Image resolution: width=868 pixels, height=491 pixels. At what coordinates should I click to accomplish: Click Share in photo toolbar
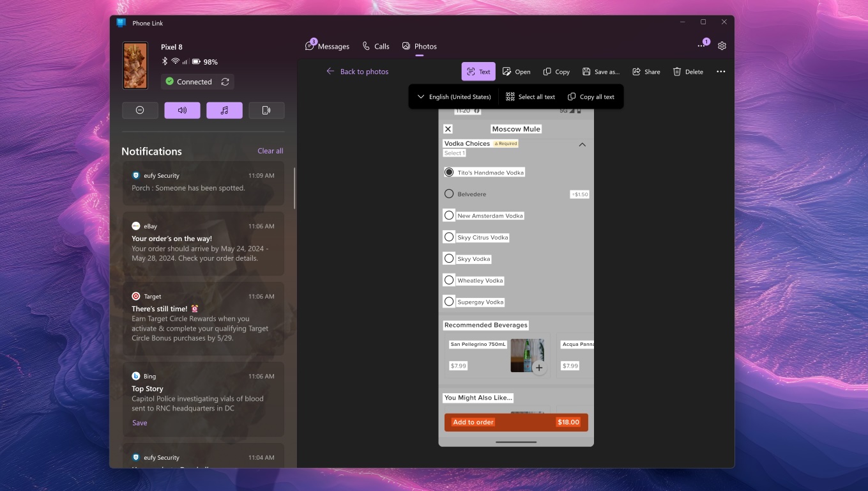click(646, 72)
